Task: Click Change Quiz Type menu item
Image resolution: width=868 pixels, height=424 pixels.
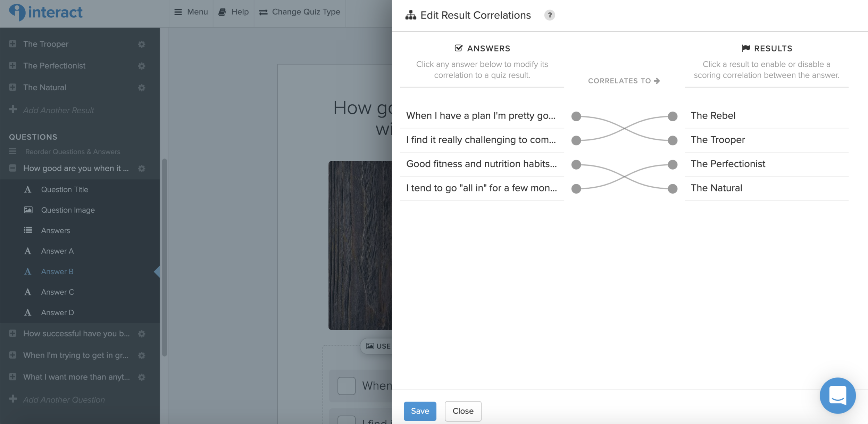Action: pyautogui.click(x=300, y=12)
